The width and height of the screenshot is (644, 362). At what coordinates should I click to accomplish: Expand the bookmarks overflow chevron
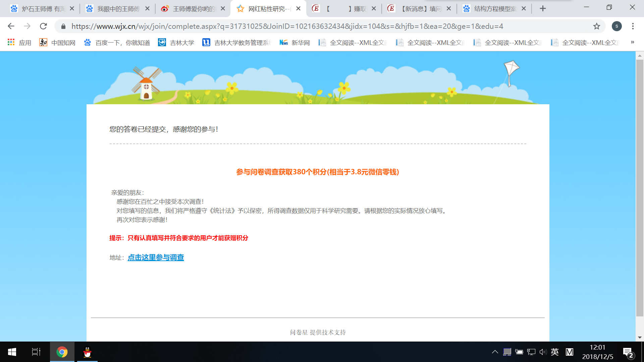632,42
